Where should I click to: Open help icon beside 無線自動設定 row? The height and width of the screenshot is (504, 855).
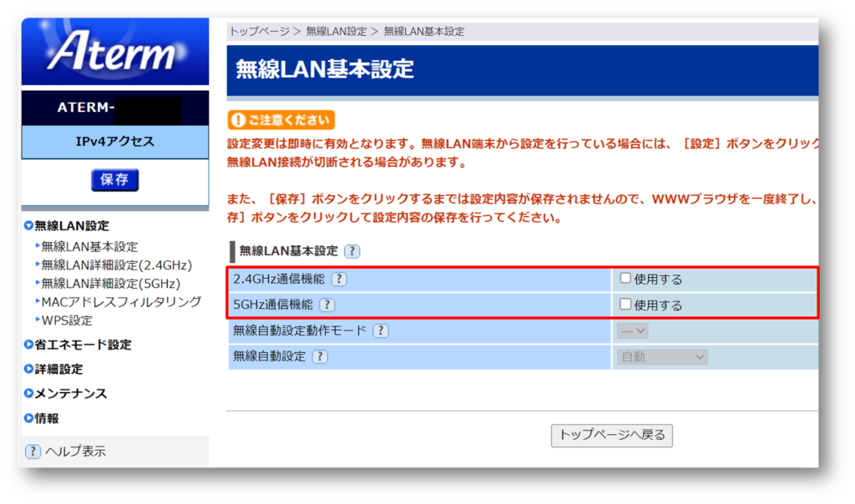click(x=319, y=356)
